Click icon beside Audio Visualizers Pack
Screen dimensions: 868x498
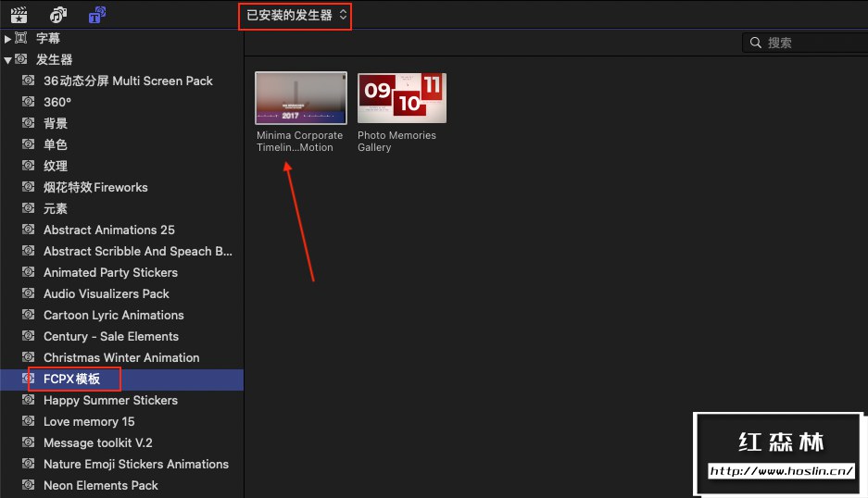click(28, 293)
